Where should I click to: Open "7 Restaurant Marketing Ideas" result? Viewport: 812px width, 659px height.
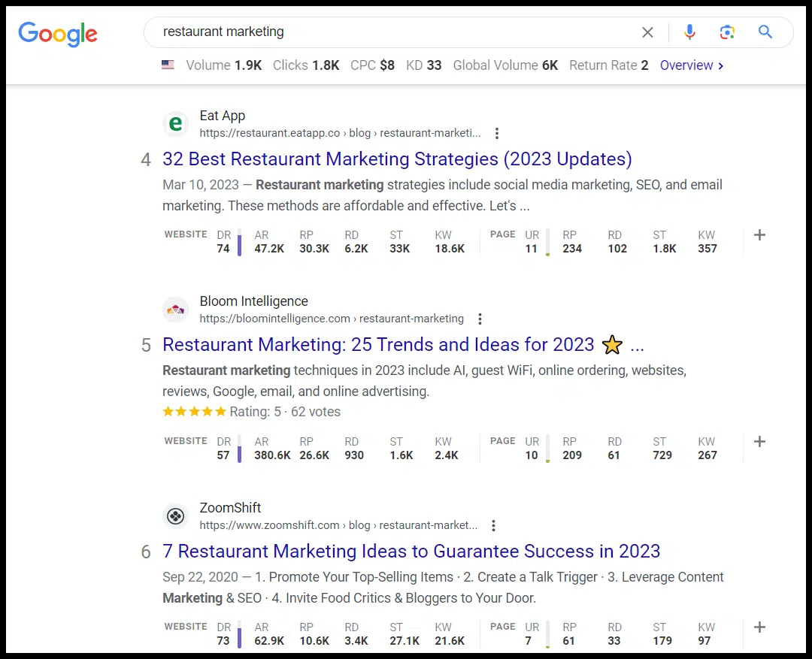click(x=411, y=552)
